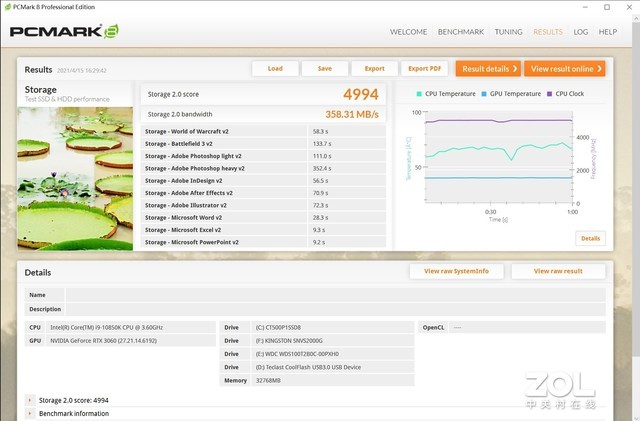Click View raw SystemInfo

456,271
